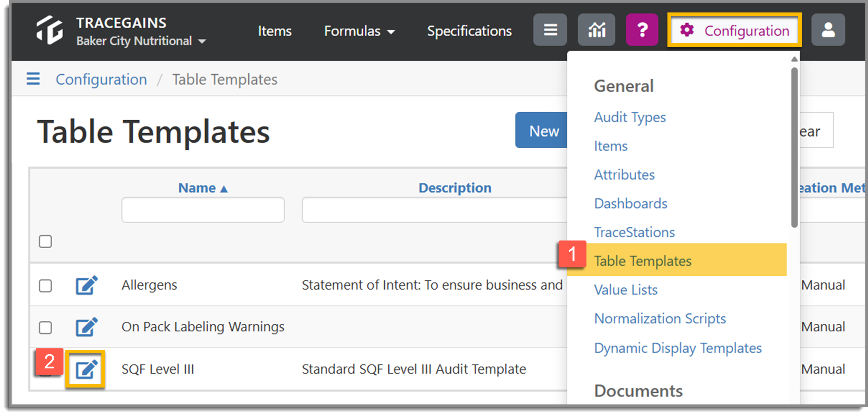The height and width of the screenshot is (416, 868).
Task: Select Dynamic Display Templates menu entry
Action: click(x=678, y=348)
